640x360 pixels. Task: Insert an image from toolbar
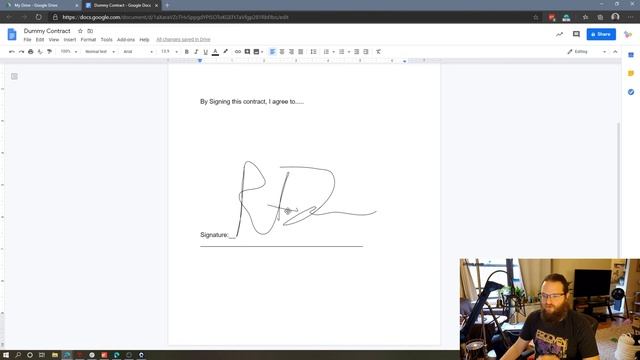tap(256, 52)
